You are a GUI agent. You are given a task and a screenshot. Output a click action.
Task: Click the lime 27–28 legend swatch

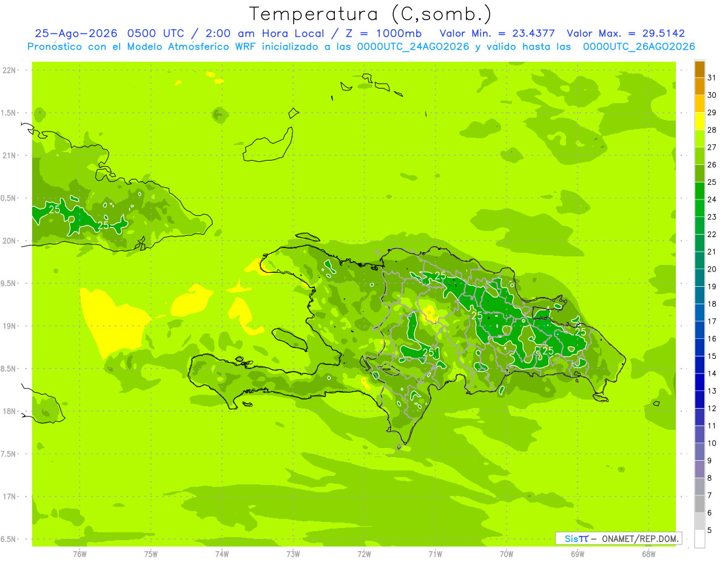click(699, 139)
